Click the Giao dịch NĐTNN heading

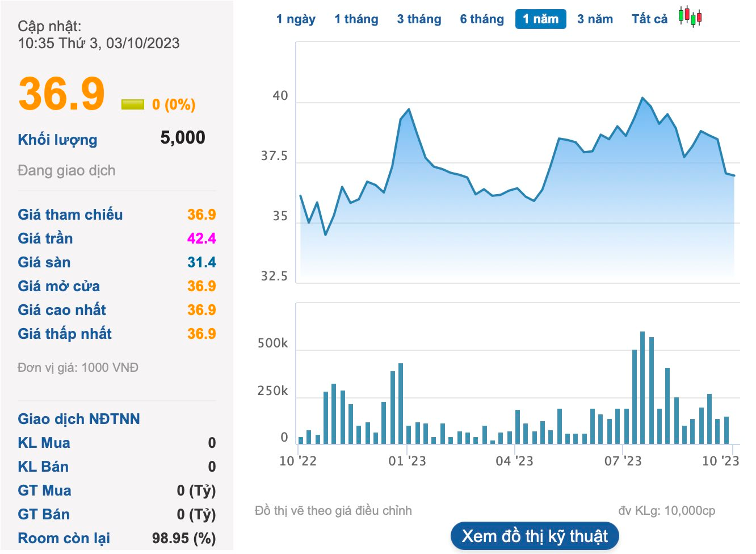tap(79, 419)
